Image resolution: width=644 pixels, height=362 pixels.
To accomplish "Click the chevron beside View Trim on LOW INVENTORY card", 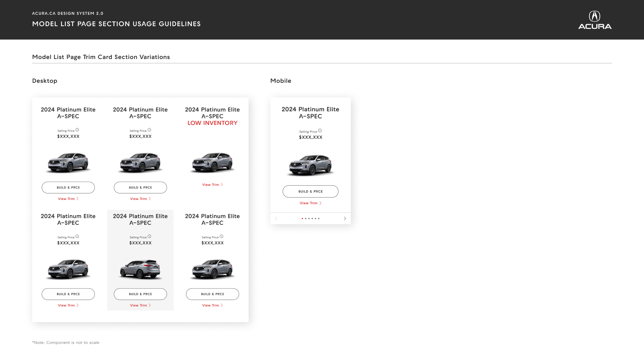I will pos(222,185).
